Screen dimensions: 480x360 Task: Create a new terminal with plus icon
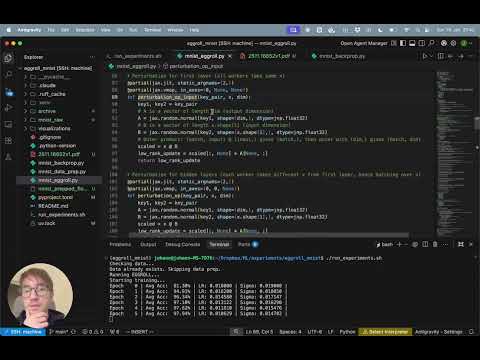click(x=399, y=244)
